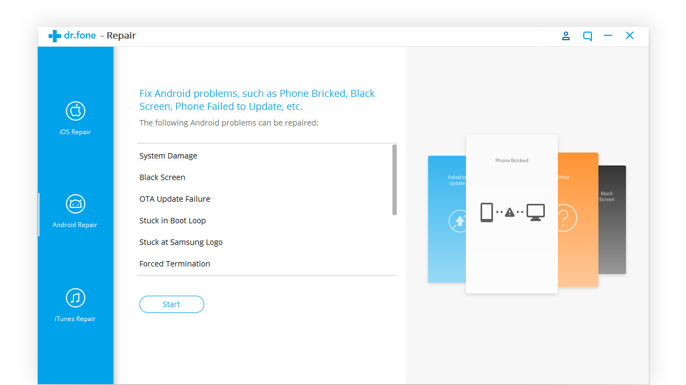The width and height of the screenshot is (686, 385).
Task: Close the dr.fone Repair window
Action: click(630, 35)
